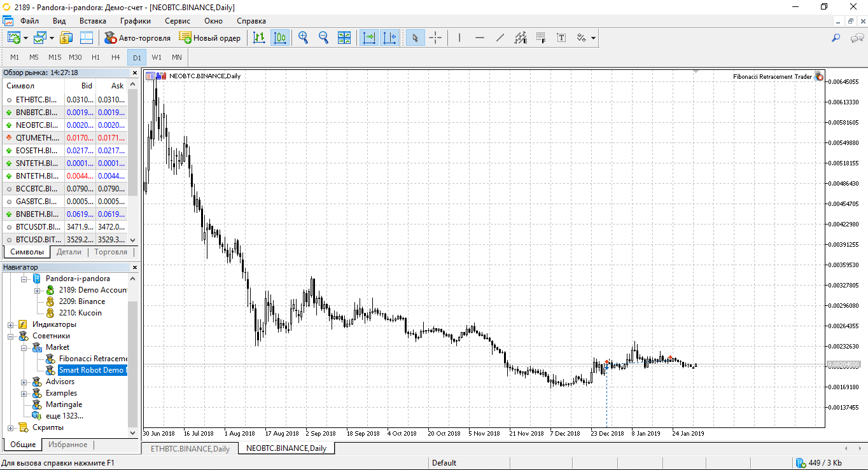Select the trendline drawing tool
The width and height of the screenshot is (868, 470).
pyautogui.click(x=500, y=38)
